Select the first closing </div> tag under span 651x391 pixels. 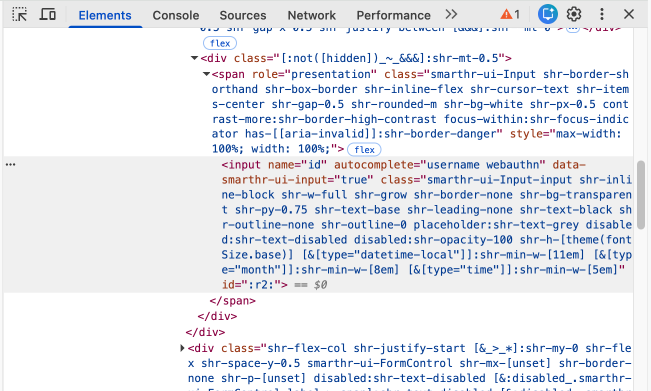coord(217,316)
